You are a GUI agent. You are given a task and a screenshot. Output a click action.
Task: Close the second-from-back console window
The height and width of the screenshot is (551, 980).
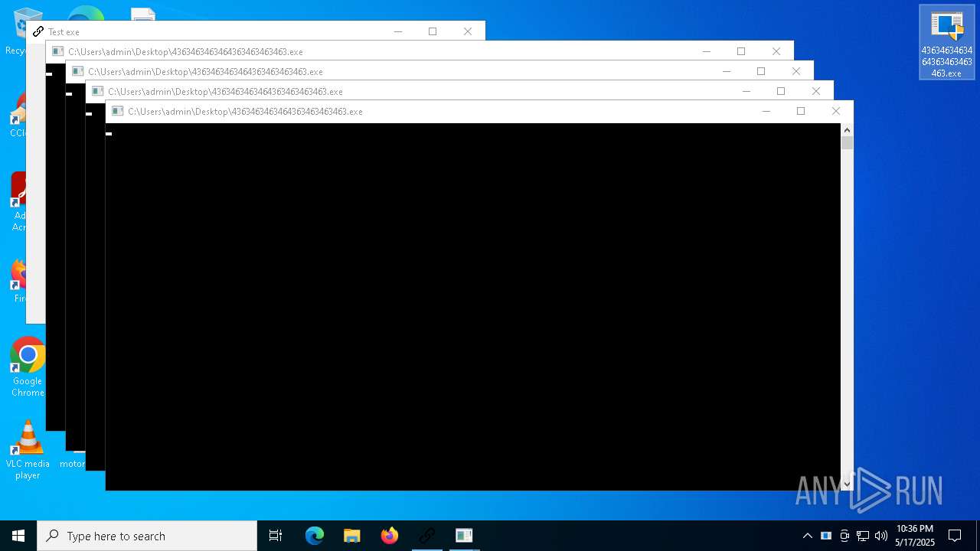click(x=796, y=71)
